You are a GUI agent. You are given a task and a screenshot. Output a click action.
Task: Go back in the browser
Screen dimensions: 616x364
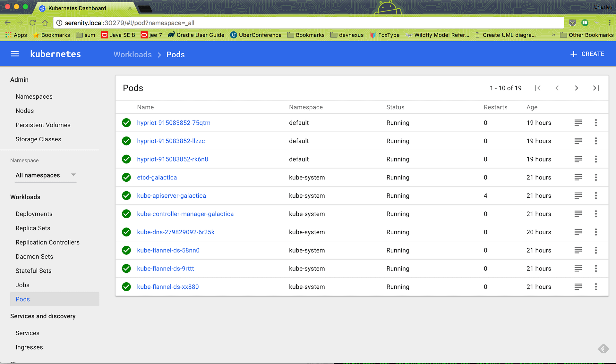(x=8, y=23)
